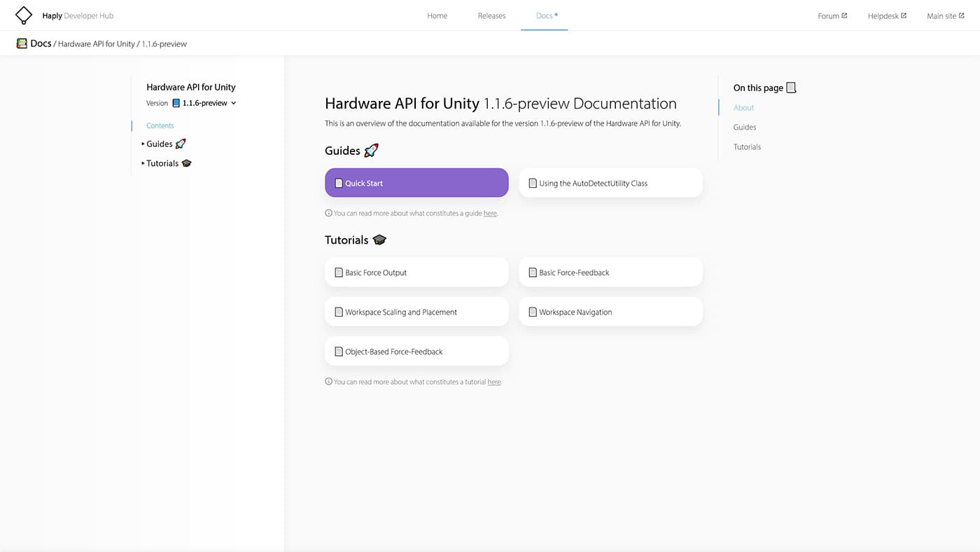The image size is (980, 552).
Task: Click the rocket icon beside the Guides heading
Action: click(370, 149)
